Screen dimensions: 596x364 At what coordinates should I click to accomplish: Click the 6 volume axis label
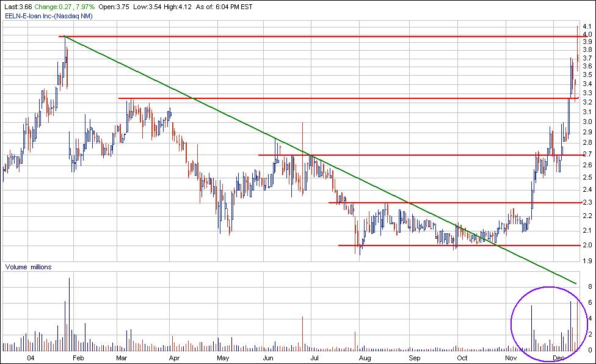coord(590,302)
